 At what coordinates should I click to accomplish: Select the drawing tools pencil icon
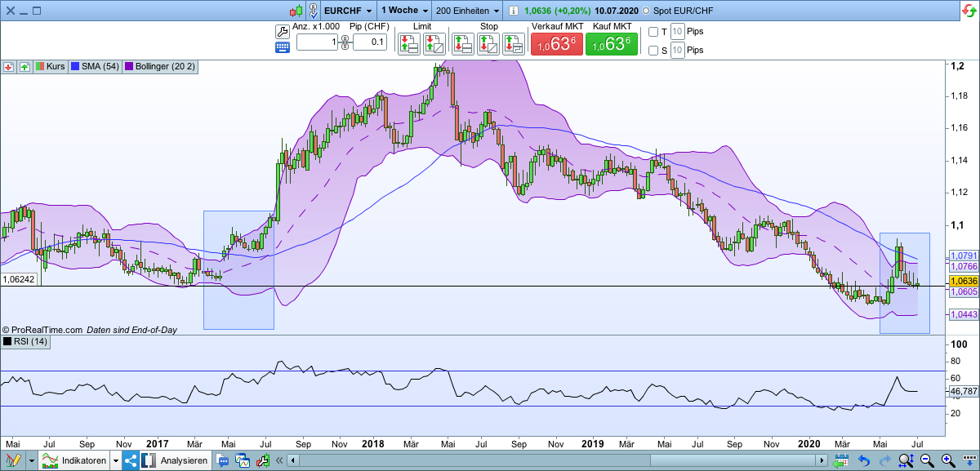tap(12, 460)
